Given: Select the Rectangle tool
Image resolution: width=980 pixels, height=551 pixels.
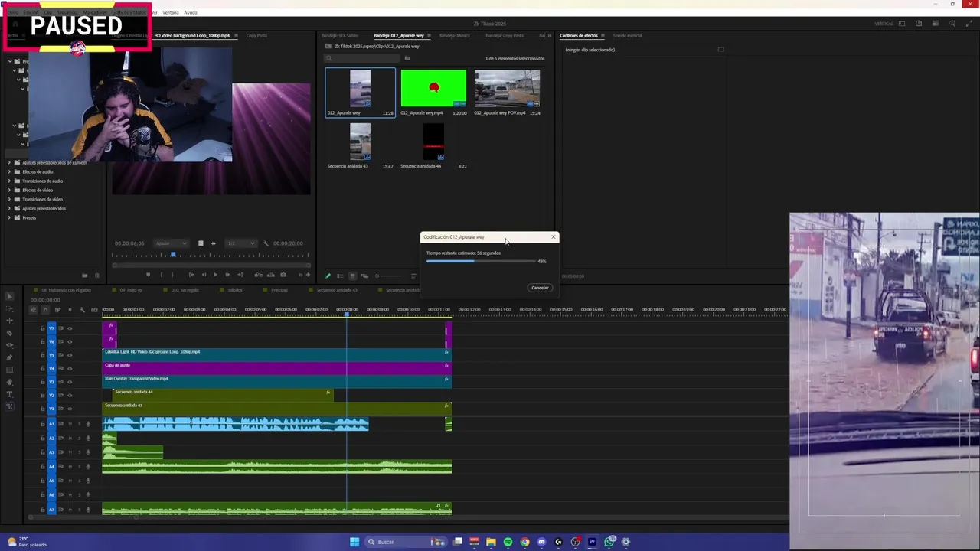Looking at the screenshot, I should (x=9, y=370).
